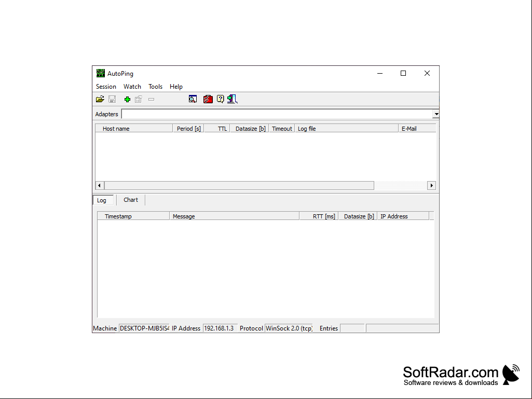This screenshot has width=532, height=399.
Task: Click the open session folder icon
Action: coord(100,99)
